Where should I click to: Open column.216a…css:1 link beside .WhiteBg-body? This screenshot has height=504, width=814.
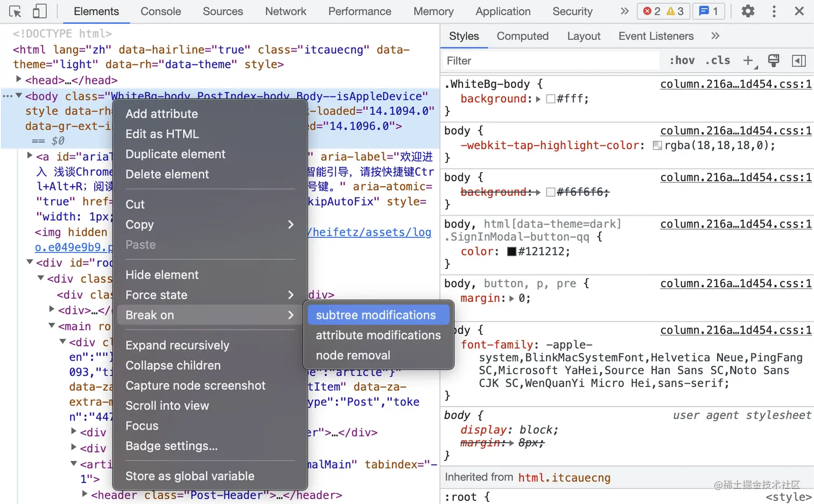coord(736,84)
